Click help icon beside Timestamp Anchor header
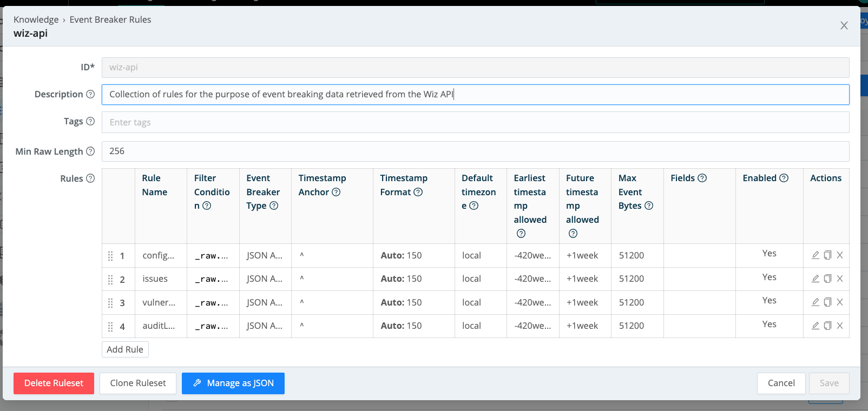 coord(336,192)
